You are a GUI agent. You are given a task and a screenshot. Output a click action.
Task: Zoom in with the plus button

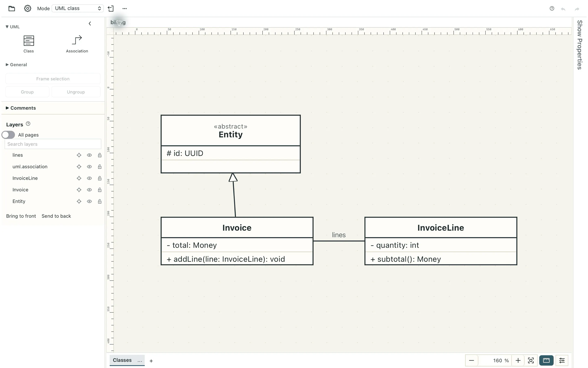(x=518, y=360)
